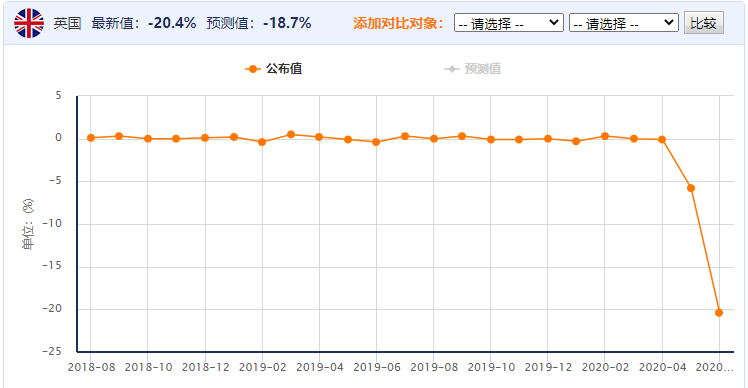Click the 2019-12 x-axis label
Screen dimensions: 748x388
pos(548,367)
